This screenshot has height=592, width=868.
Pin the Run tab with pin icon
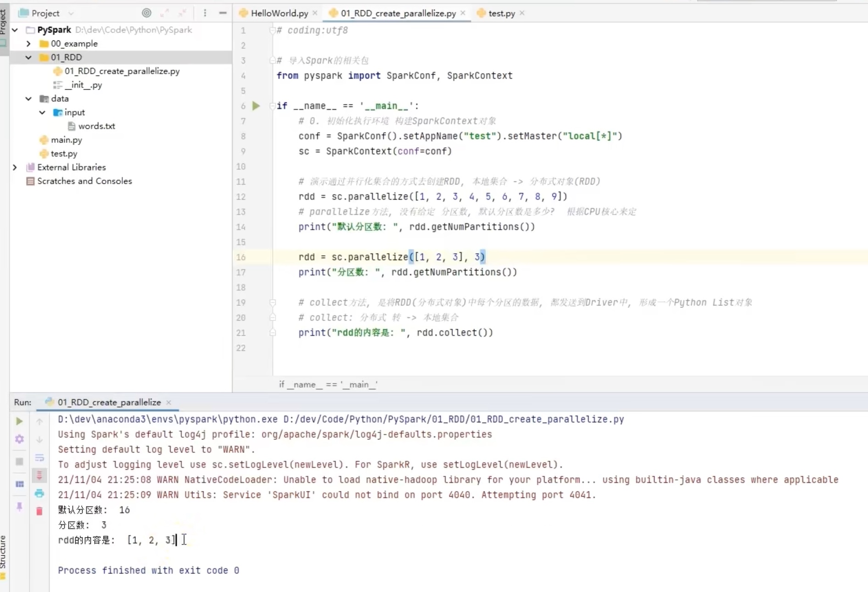click(19, 506)
